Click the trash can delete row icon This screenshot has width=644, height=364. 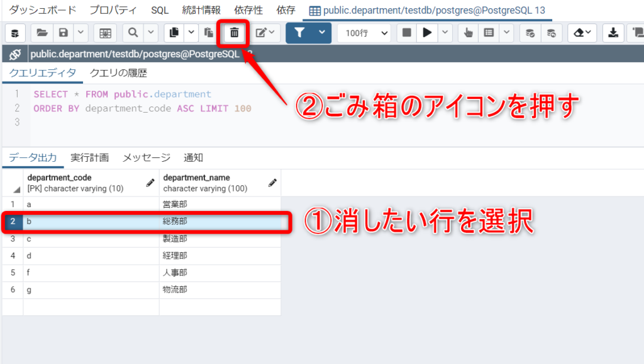coord(234,33)
